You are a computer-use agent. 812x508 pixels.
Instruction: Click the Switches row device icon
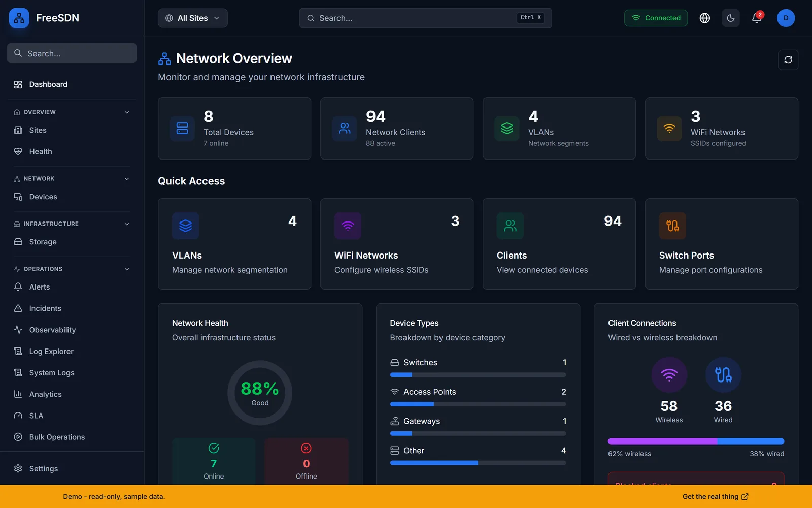pyautogui.click(x=394, y=363)
